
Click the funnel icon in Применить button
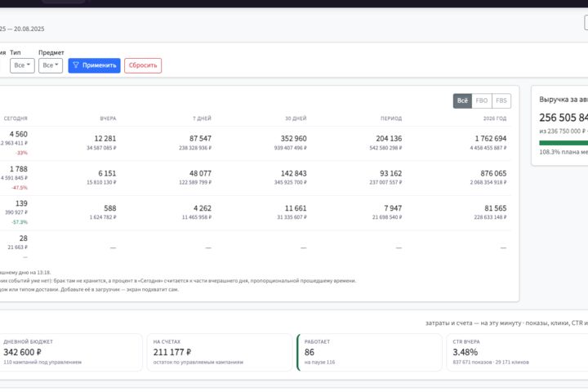[x=76, y=65]
